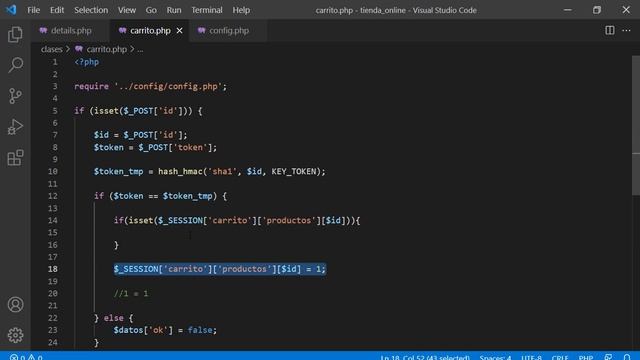Click 'false' value on line 23
The image size is (640, 360).
click(200, 330)
